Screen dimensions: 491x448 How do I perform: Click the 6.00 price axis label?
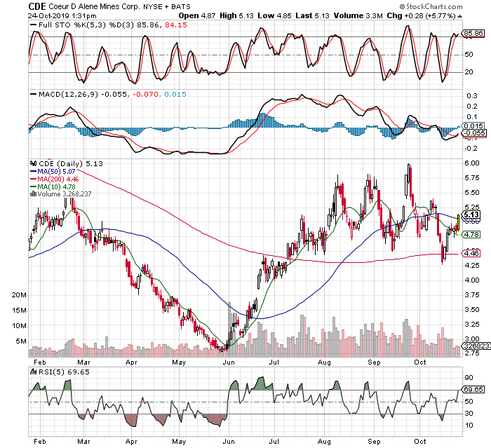click(472, 163)
